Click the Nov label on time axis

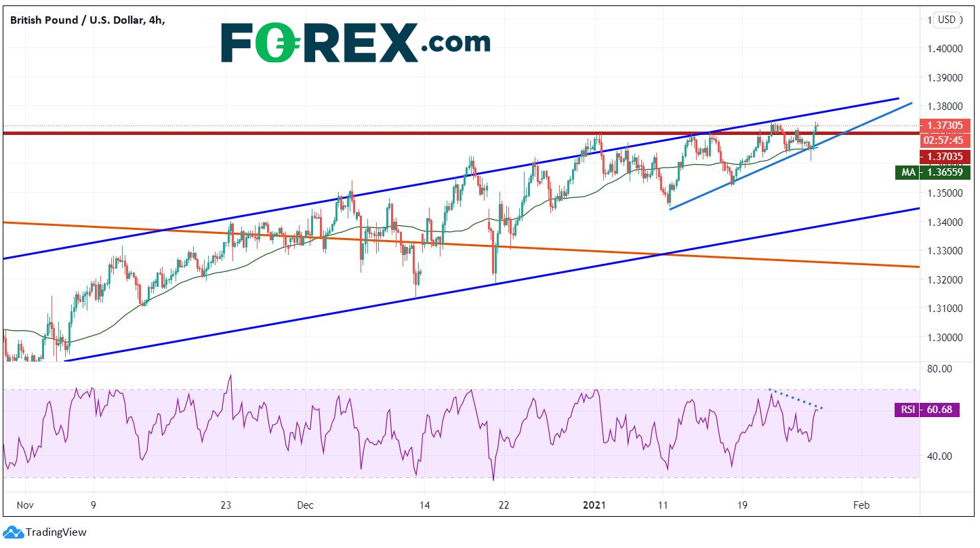click(25, 505)
